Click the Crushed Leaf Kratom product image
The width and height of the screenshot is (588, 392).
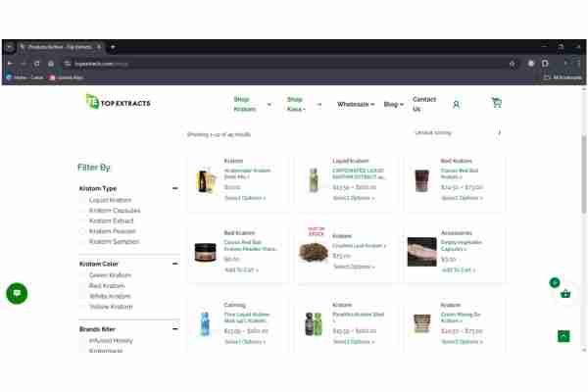pyautogui.click(x=314, y=252)
